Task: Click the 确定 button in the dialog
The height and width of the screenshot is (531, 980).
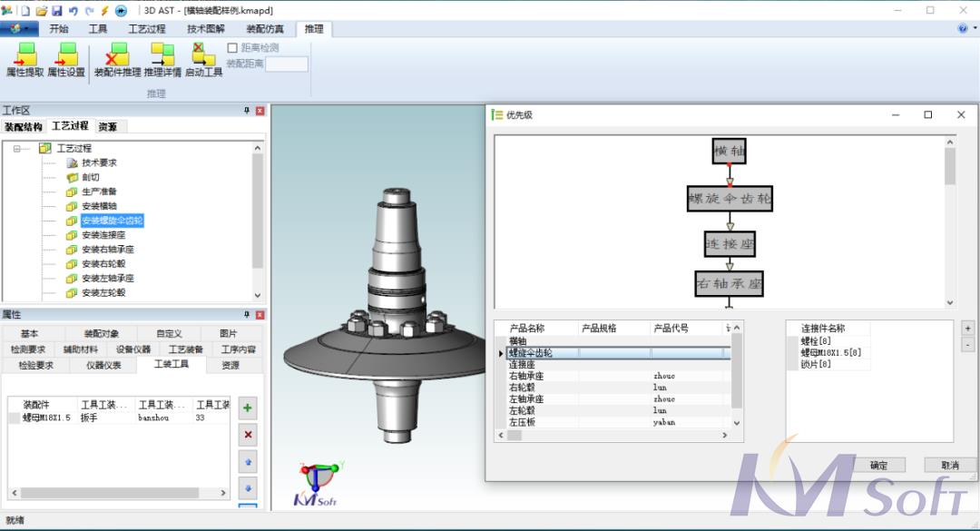Action: (878, 465)
